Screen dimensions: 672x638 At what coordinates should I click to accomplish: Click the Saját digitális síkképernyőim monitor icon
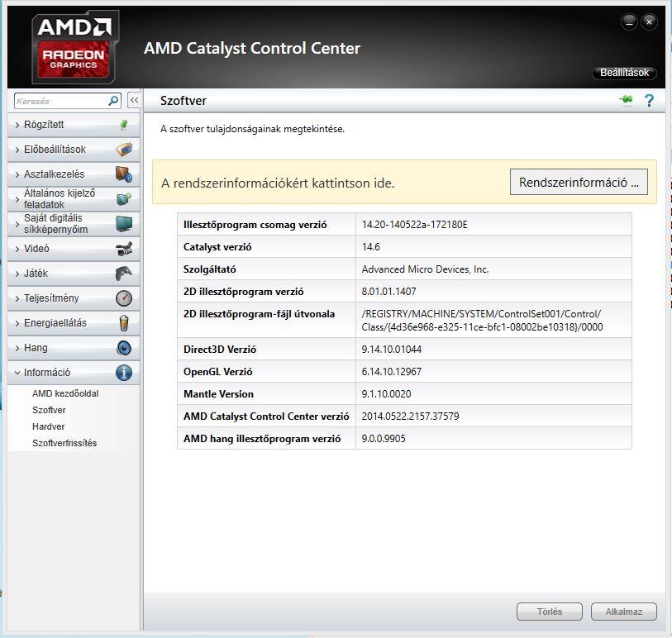pos(124,224)
